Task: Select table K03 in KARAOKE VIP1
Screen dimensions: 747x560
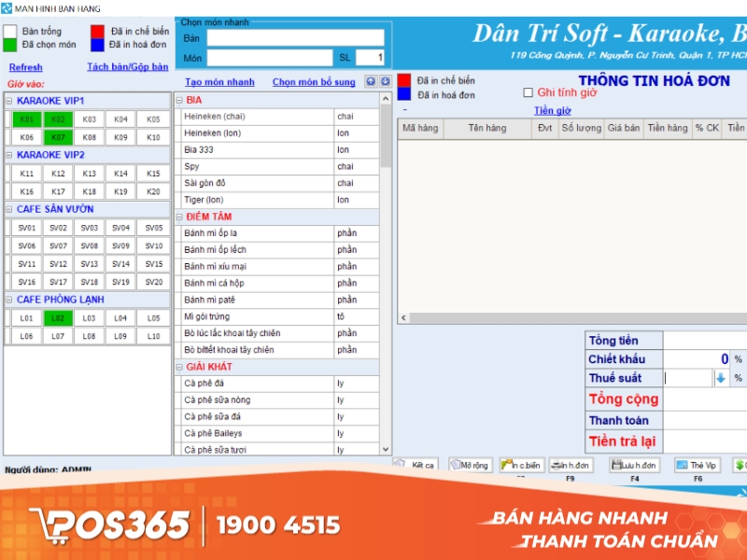Action: pyautogui.click(x=90, y=119)
